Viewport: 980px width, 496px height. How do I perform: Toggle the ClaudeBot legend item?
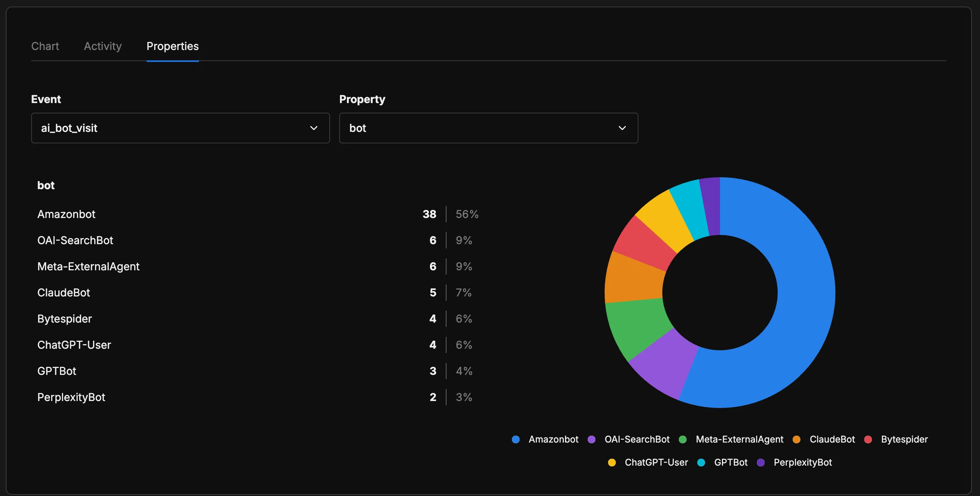tap(832, 439)
